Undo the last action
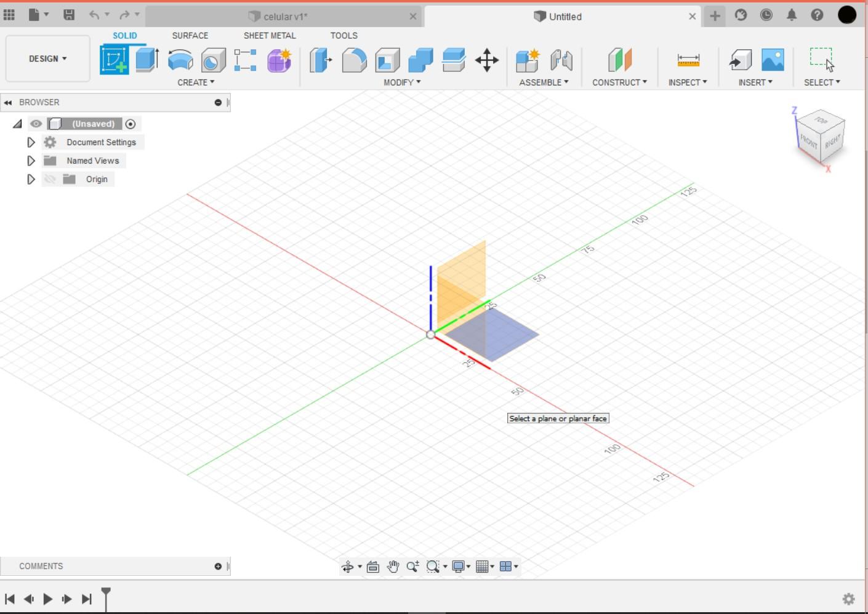The image size is (868, 614). tap(94, 15)
